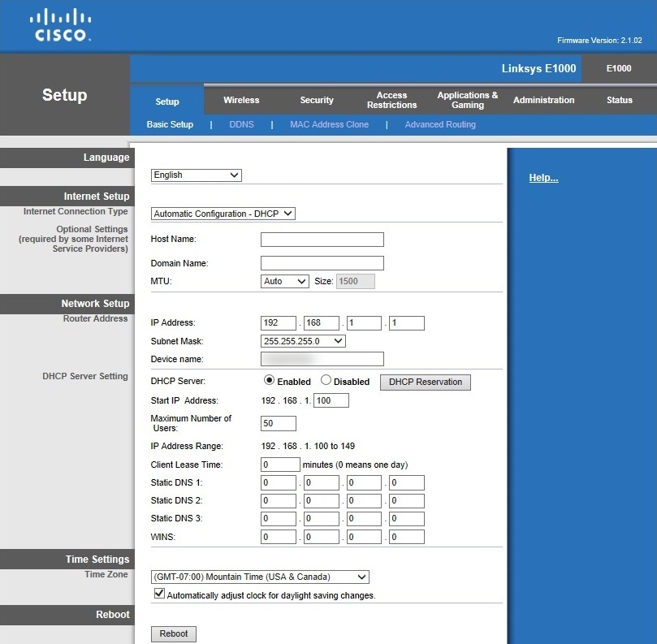The width and height of the screenshot is (657, 644).
Task: Open the Applications & Gaming tab
Action: click(x=467, y=100)
